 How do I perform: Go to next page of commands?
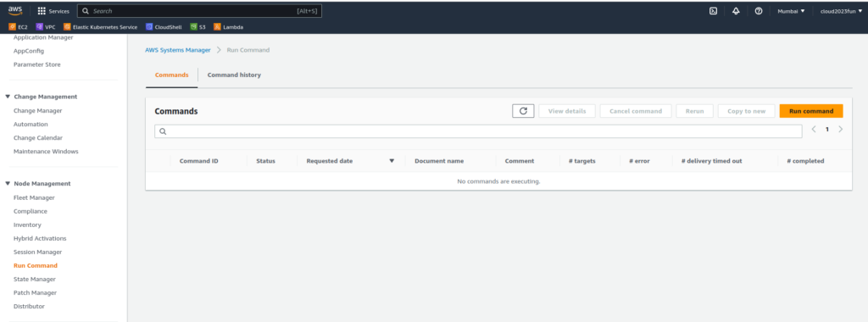[840, 129]
